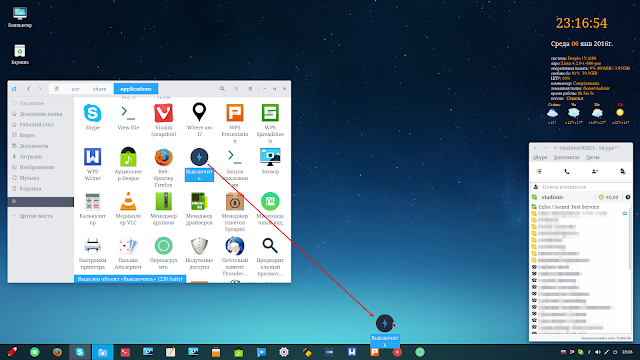640x360 pixels.
Task: Click the 'usr' breadcrumb segment
Action: (75, 89)
